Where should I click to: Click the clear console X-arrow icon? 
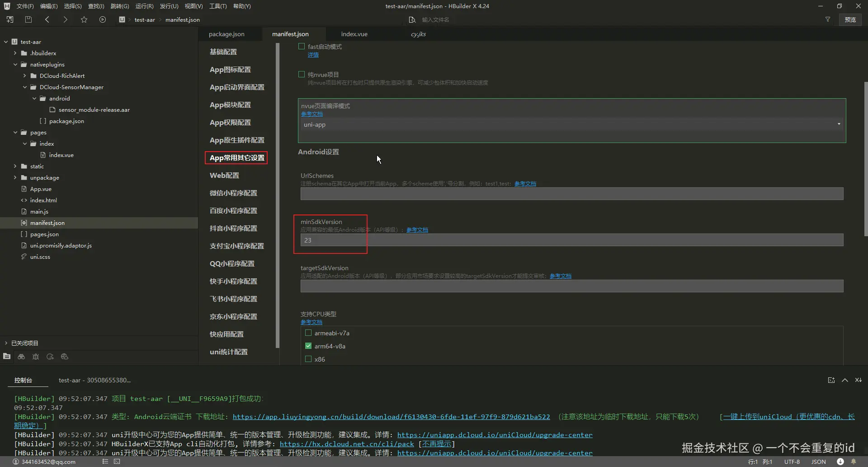tap(859, 380)
